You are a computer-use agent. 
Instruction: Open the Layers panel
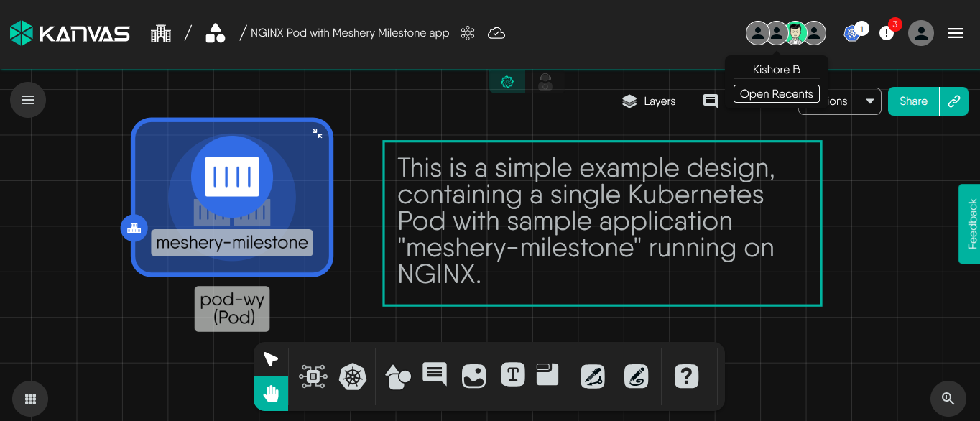click(x=649, y=101)
